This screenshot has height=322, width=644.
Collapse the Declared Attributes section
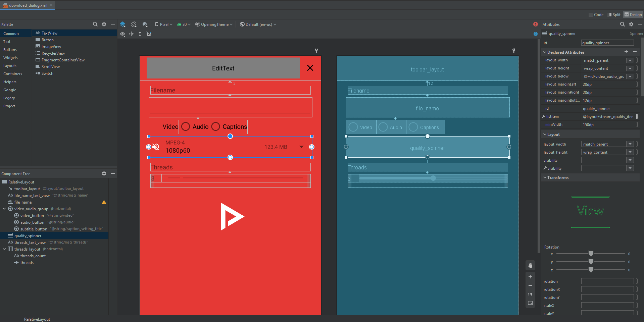(x=545, y=52)
